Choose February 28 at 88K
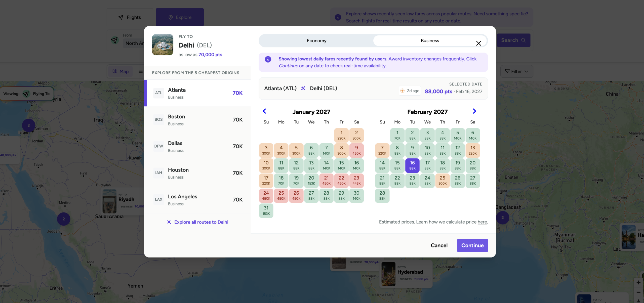644x303 pixels. point(382,196)
